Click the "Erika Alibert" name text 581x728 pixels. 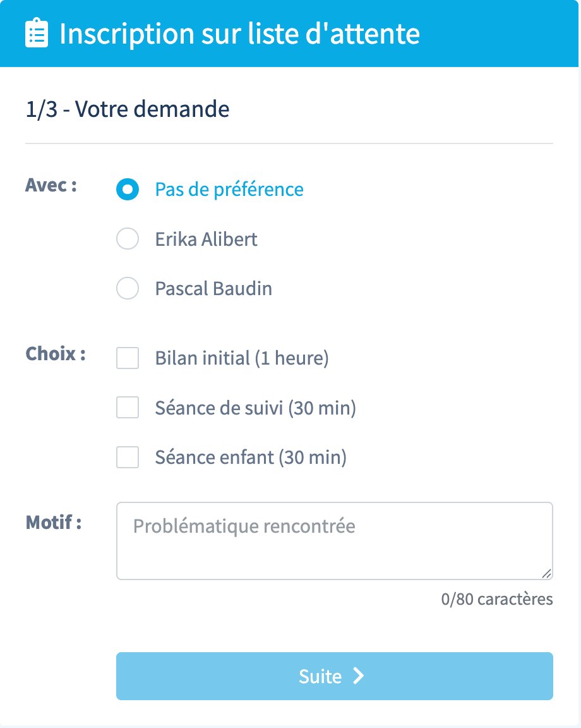(x=207, y=240)
